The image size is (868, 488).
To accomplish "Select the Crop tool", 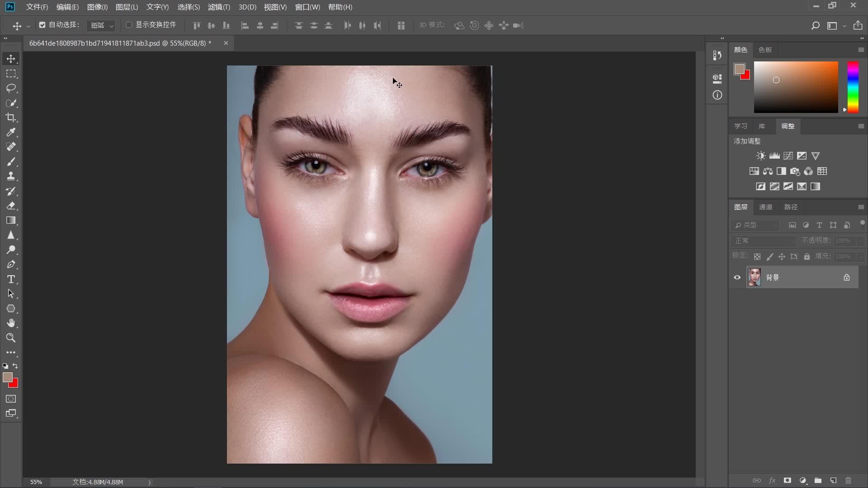I will (x=11, y=117).
